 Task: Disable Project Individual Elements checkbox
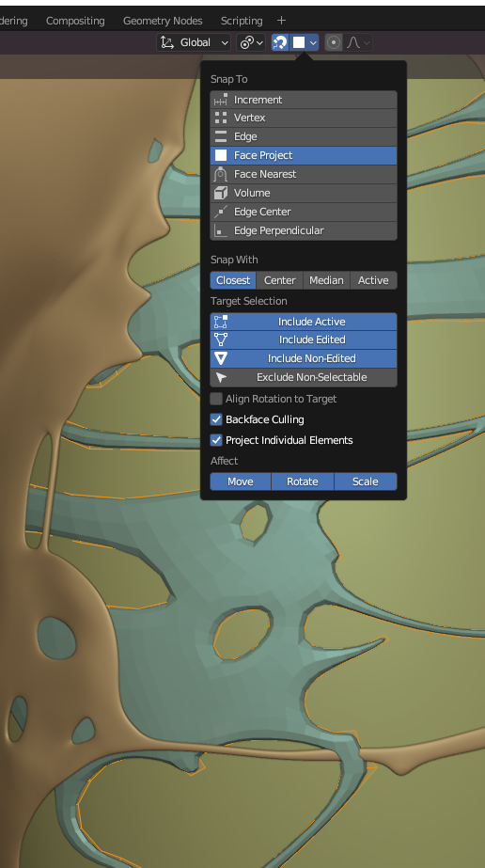(x=216, y=440)
